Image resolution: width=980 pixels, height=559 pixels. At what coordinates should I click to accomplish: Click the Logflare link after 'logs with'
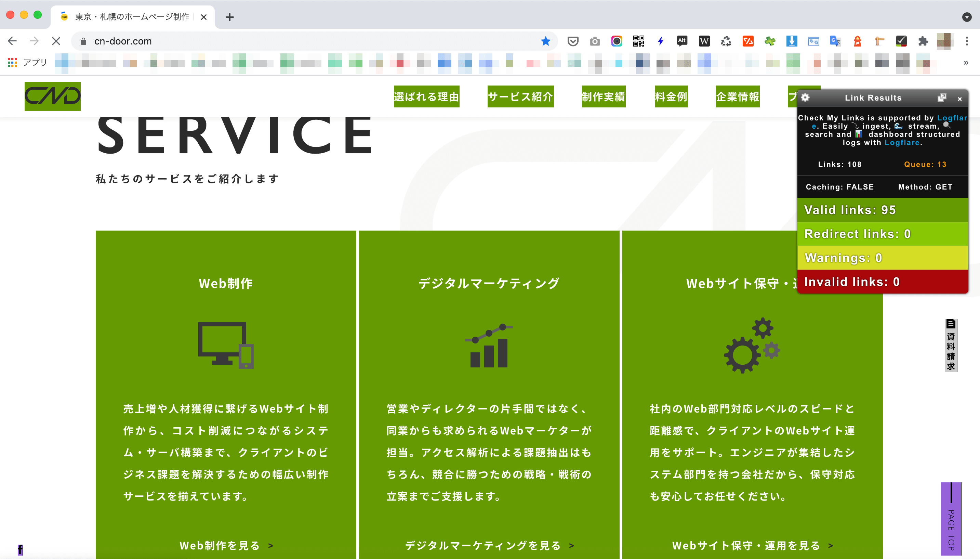click(x=902, y=142)
